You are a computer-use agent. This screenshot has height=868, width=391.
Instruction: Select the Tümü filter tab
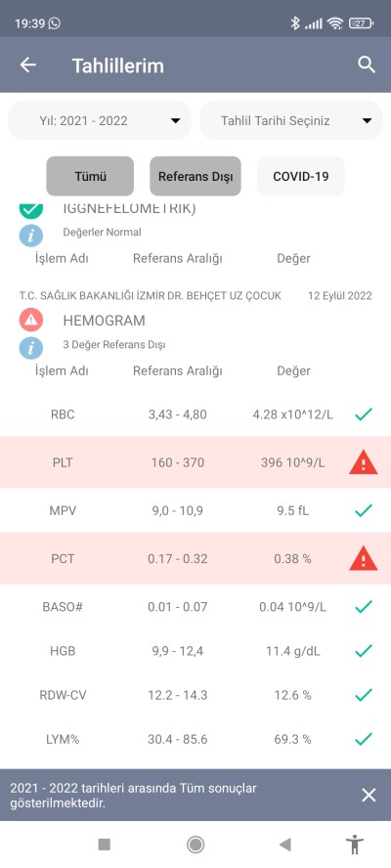[x=90, y=177]
